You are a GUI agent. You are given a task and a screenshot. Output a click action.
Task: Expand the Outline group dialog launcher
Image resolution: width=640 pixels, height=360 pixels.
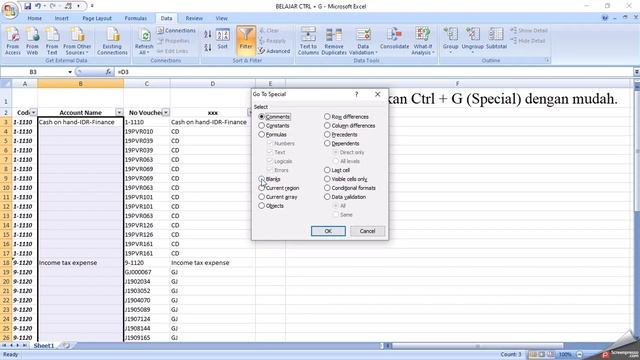tap(547, 60)
